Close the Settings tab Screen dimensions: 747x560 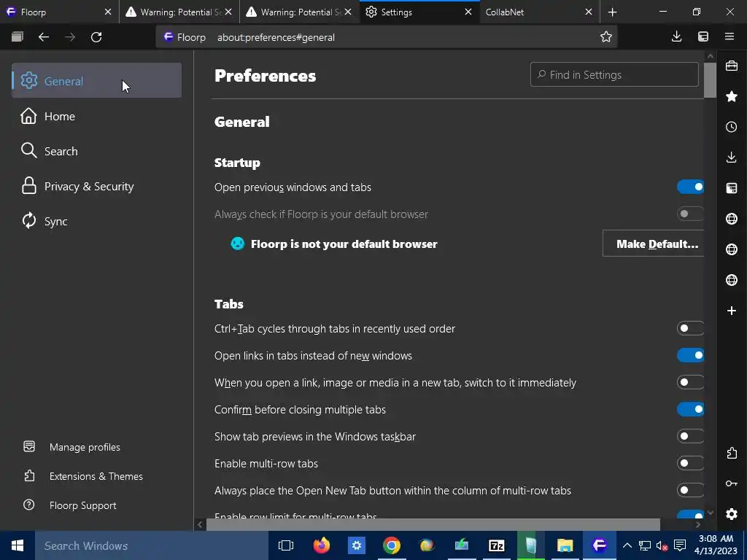(468, 12)
